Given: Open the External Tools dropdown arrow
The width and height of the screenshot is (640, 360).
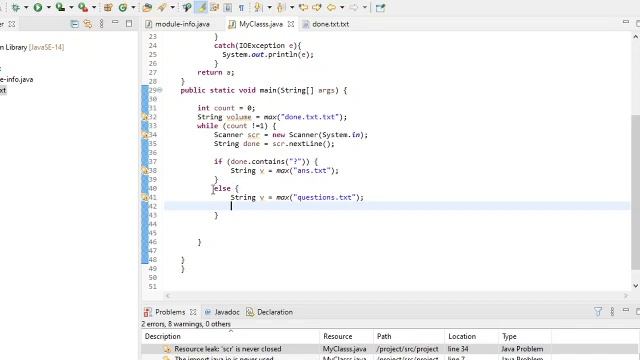Looking at the screenshot, I should (94, 7).
